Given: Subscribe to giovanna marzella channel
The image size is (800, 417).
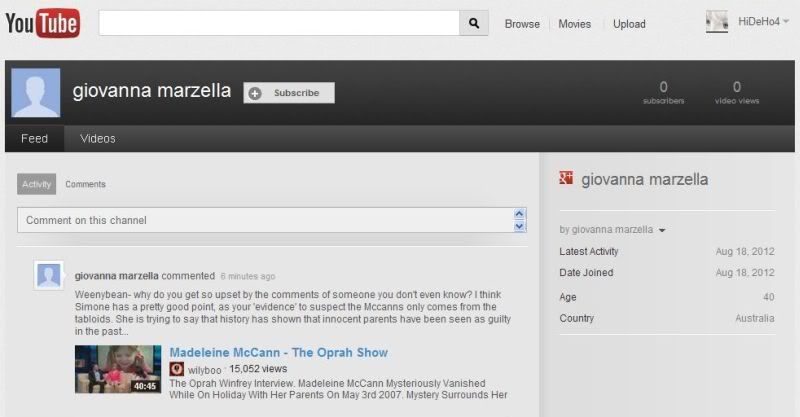Looking at the screenshot, I should (x=289, y=93).
